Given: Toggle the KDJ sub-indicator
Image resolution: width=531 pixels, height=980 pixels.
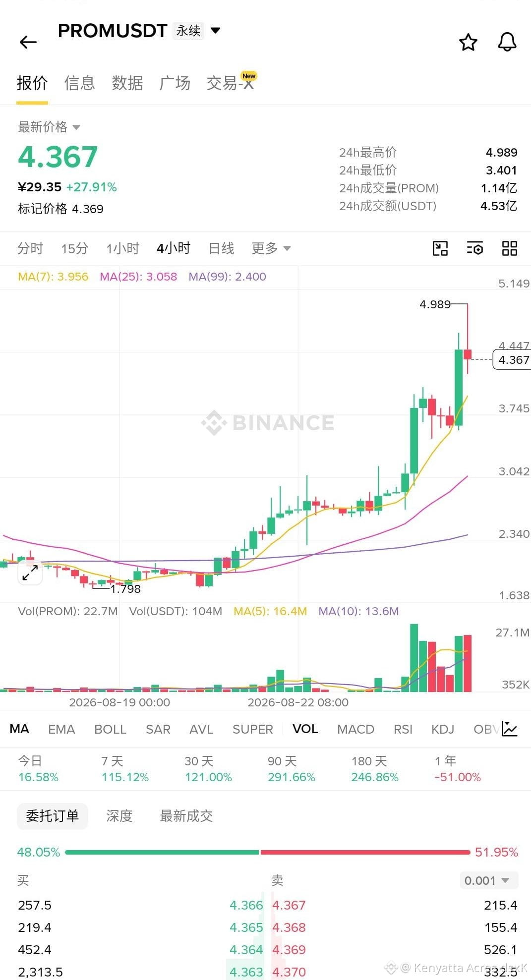Looking at the screenshot, I should [443, 729].
